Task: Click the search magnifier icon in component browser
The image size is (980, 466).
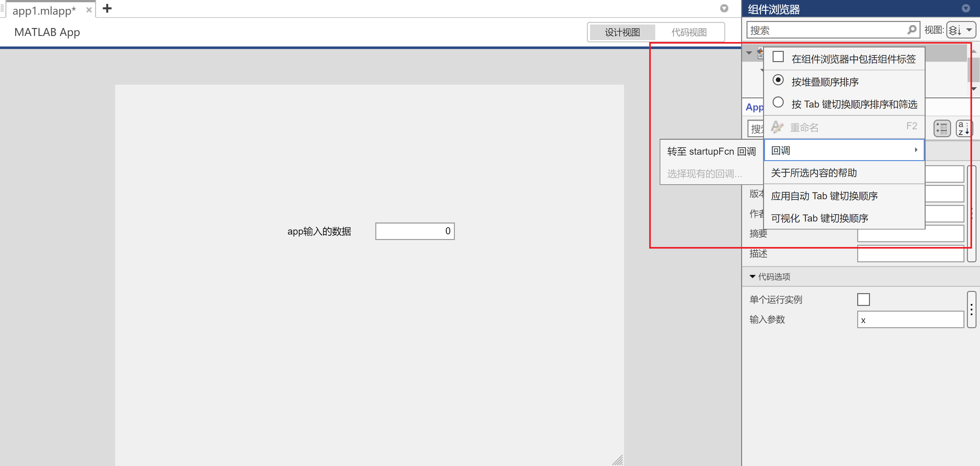Action: 912,30
